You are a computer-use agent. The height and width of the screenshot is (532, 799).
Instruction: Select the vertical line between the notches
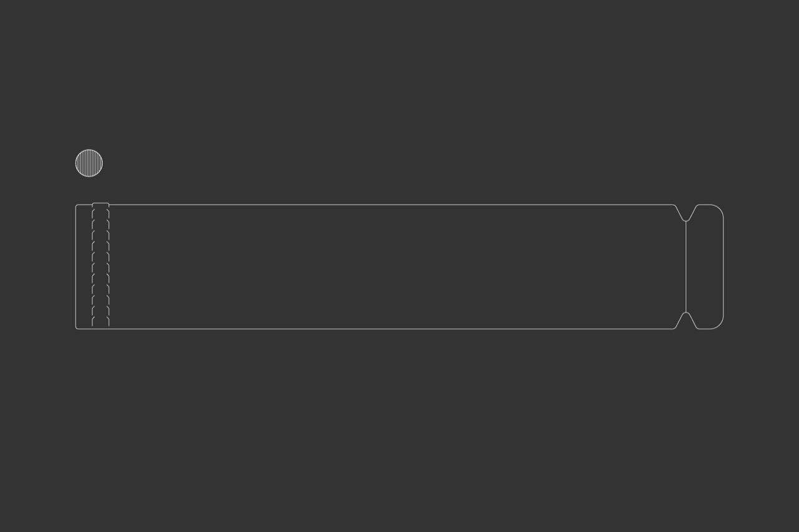coord(686,266)
